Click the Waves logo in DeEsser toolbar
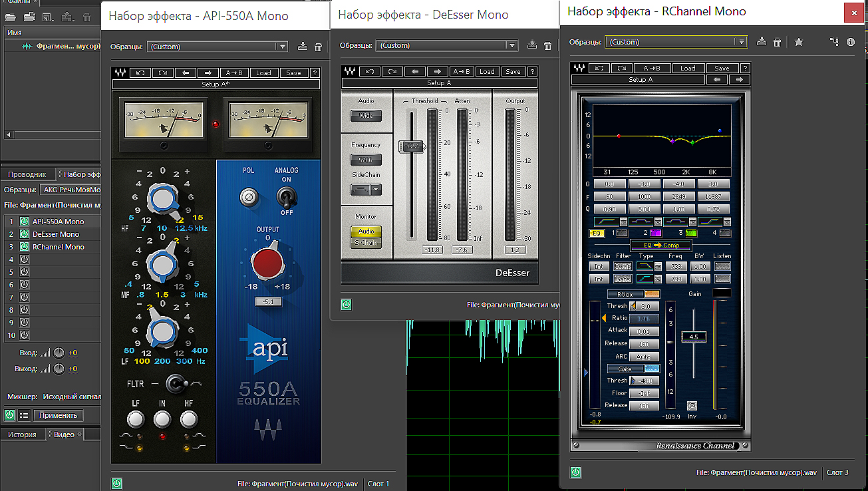Screen dimensions: 868x491 tap(350, 72)
